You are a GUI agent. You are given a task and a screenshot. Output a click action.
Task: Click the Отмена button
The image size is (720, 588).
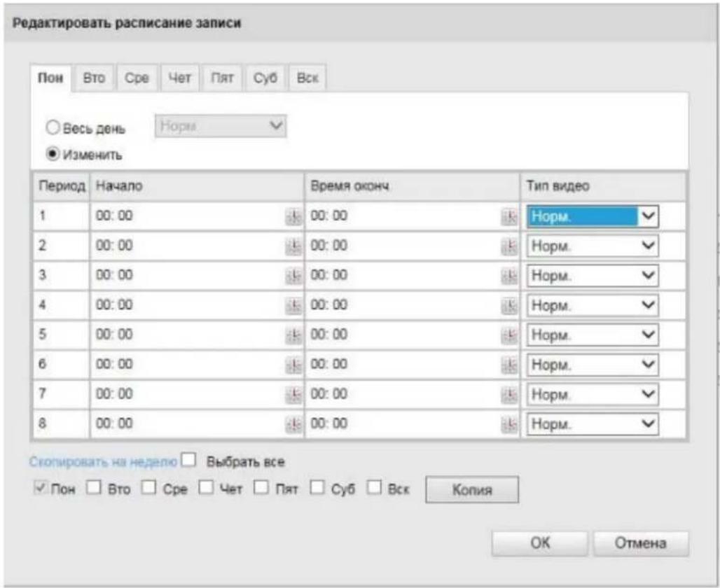click(641, 543)
